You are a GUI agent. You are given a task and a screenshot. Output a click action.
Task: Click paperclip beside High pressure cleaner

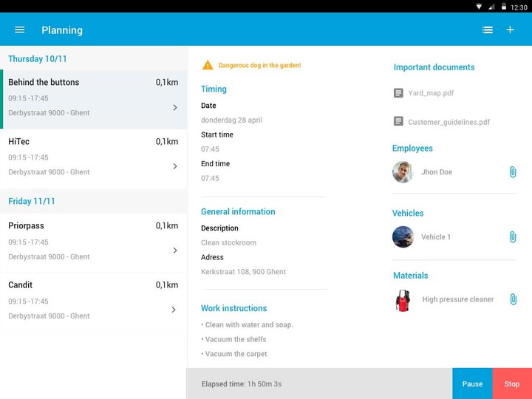512,299
